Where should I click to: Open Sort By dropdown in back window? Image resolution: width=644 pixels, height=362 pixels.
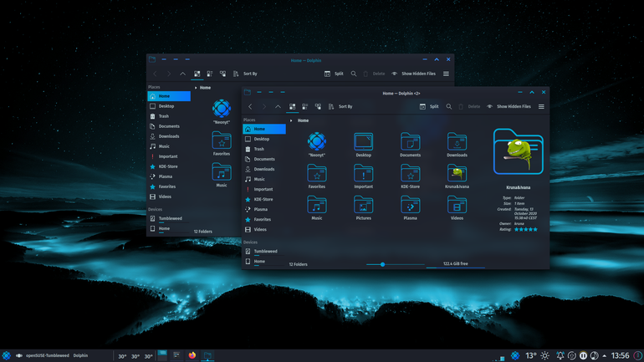tap(245, 74)
